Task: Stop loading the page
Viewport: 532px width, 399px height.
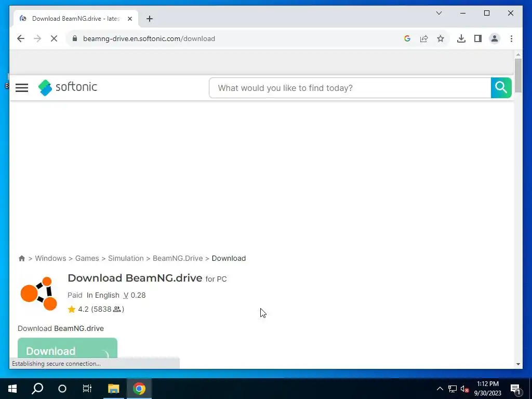Action: 54,38
